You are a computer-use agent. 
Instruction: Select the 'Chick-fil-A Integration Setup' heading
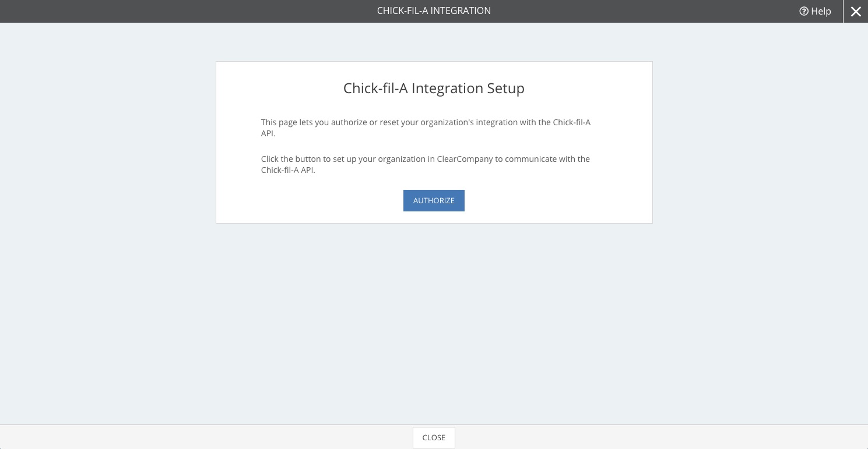point(434,89)
